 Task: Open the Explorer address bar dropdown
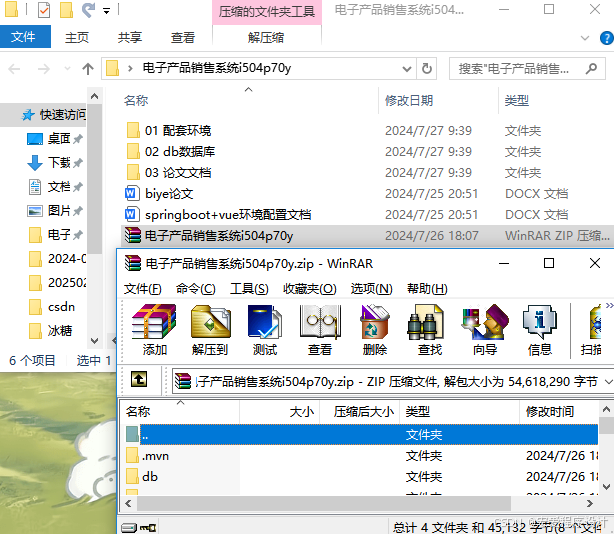tap(407, 69)
